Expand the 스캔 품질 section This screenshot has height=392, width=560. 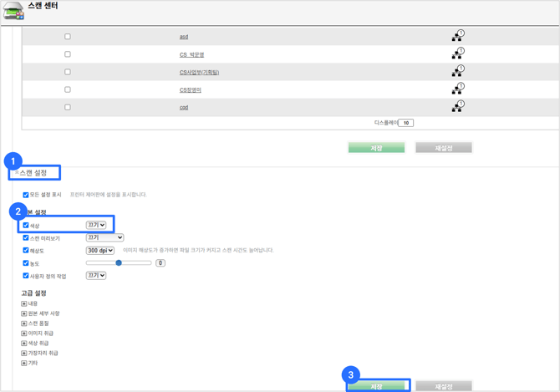(24, 323)
